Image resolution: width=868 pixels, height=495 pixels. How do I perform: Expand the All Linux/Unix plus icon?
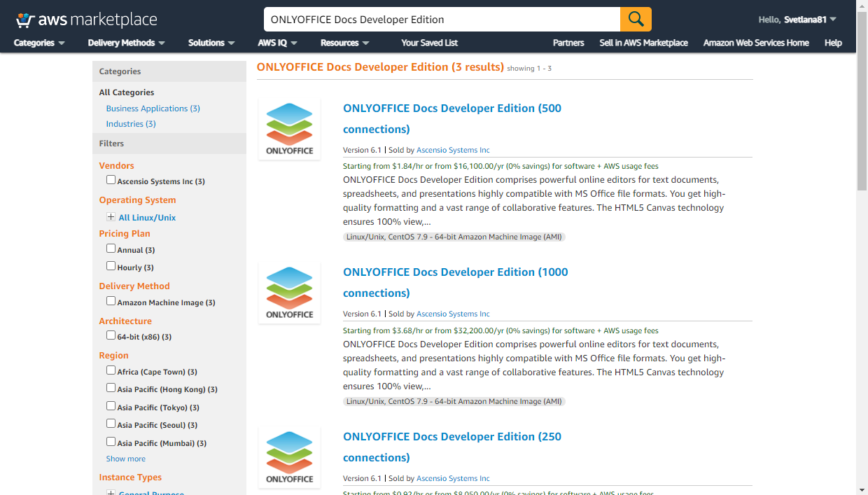tap(111, 217)
